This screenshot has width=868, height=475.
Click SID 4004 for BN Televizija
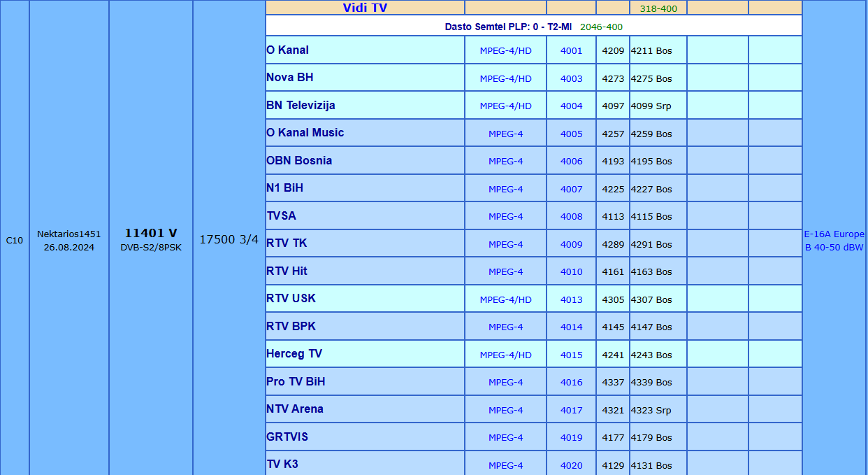click(x=571, y=106)
